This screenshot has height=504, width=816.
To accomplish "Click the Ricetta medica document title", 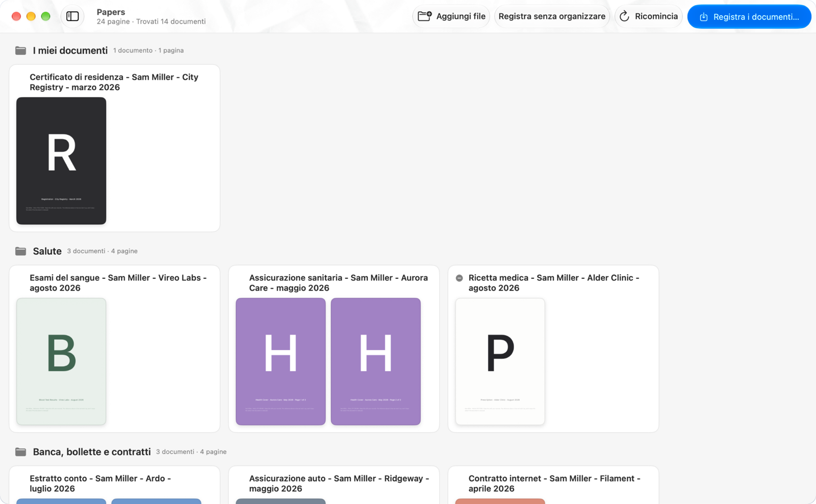I will coord(554,283).
